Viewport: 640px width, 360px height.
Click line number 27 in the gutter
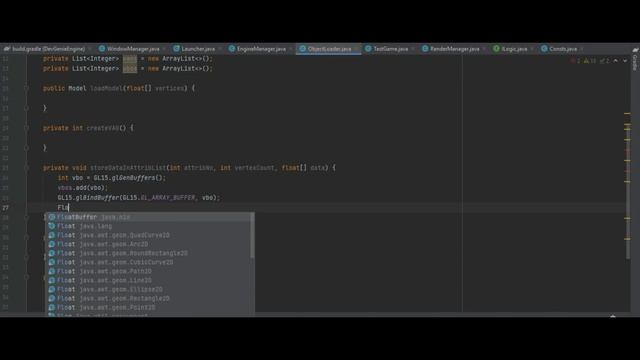tap(5, 208)
